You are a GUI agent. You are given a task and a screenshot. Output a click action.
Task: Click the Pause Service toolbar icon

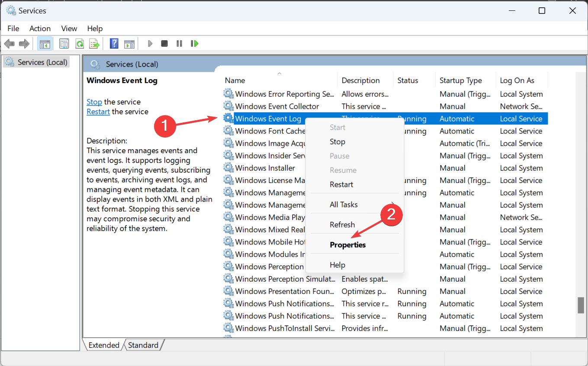pyautogui.click(x=179, y=44)
